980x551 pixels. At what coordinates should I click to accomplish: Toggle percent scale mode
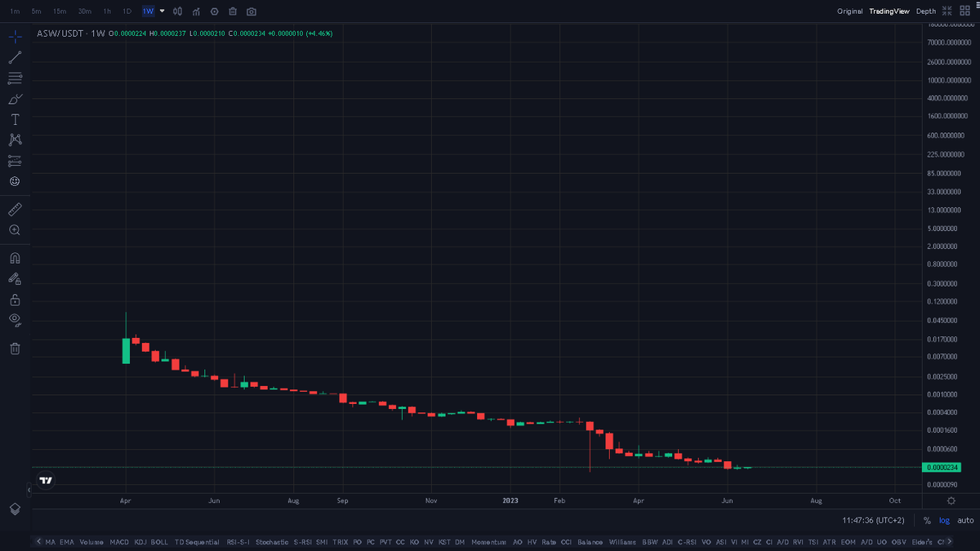coord(927,521)
